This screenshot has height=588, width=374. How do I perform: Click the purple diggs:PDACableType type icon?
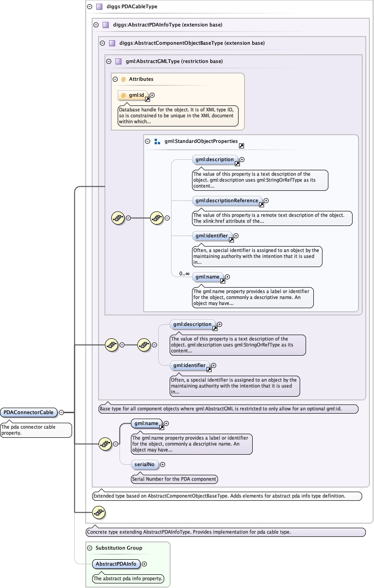99,7
